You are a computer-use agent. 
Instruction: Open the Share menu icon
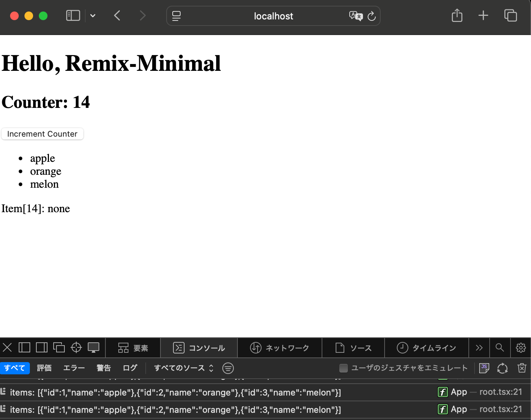(x=457, y=15)
